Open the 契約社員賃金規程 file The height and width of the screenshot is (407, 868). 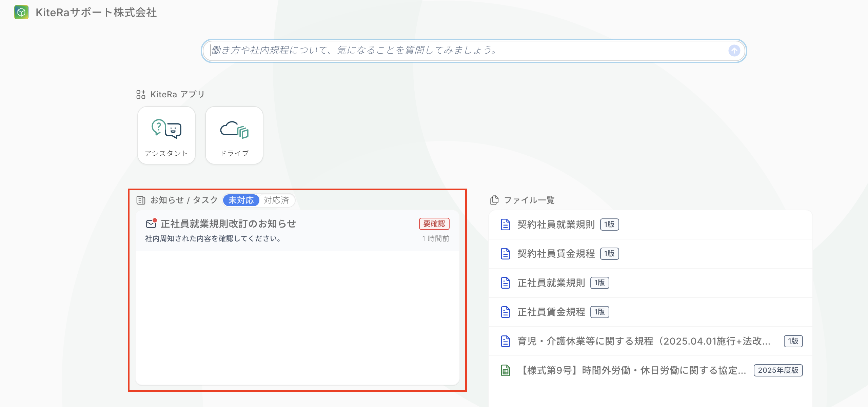(556, 254)
